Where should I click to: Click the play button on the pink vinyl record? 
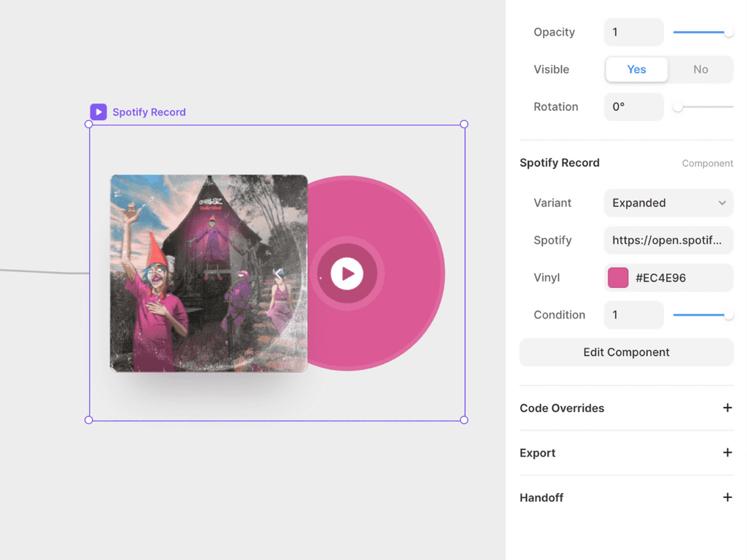point(348,273)
